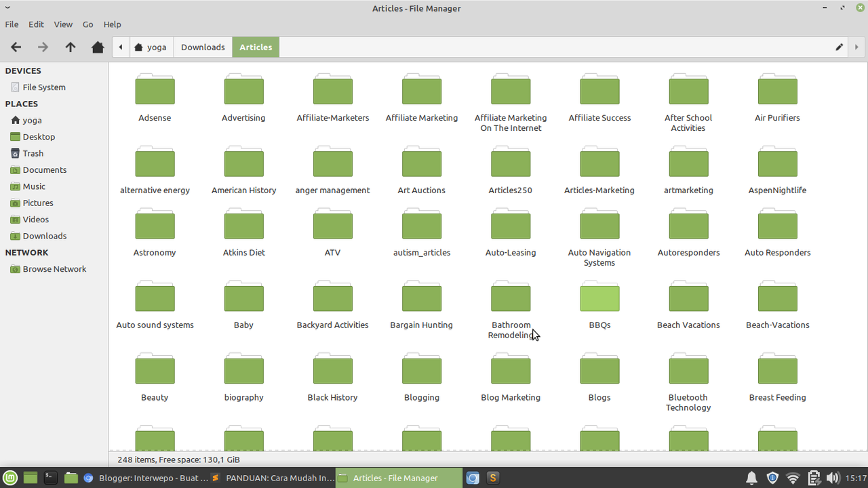Launch terminal from the panel
Screen dimensions: 868x488
(x=50, y=478)
